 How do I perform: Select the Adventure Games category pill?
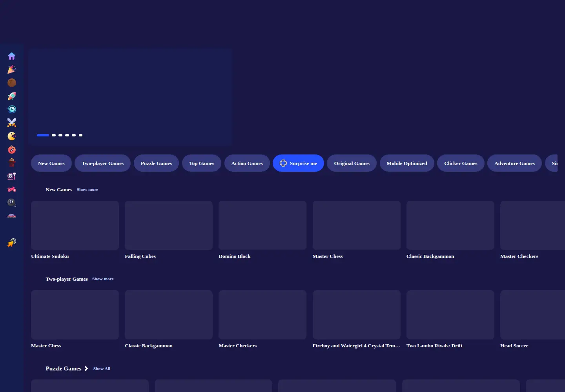pos(514,163)
